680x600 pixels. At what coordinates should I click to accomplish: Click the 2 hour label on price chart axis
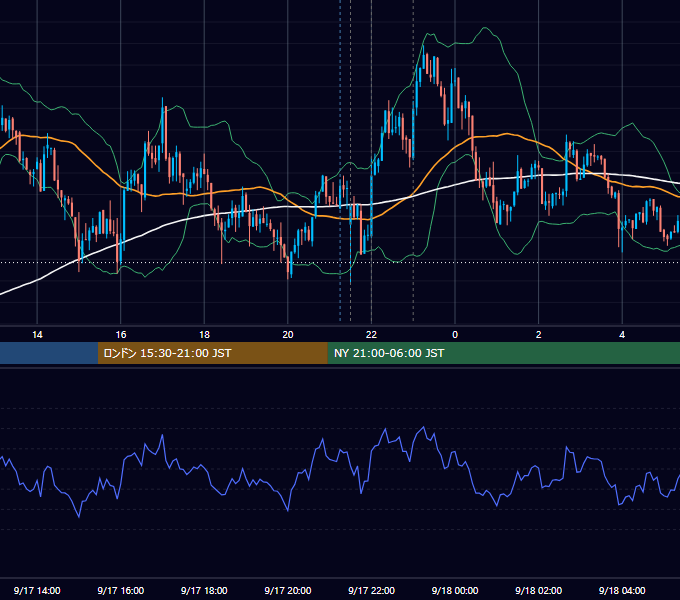point(538,335)
